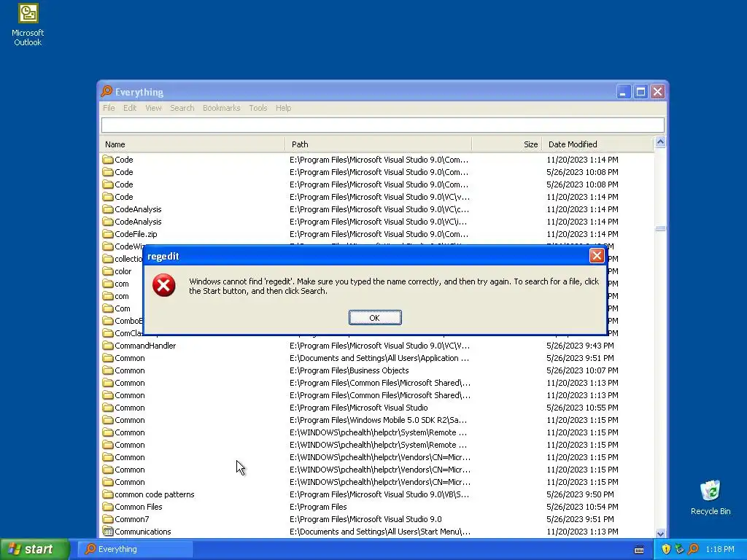Select the CodeFile.zip folder icon

coord(108,234)
